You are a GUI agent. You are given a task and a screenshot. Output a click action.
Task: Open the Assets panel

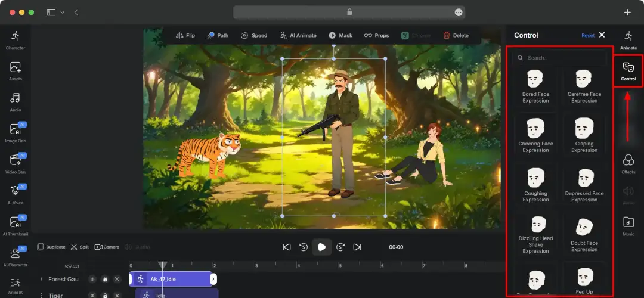15,71
